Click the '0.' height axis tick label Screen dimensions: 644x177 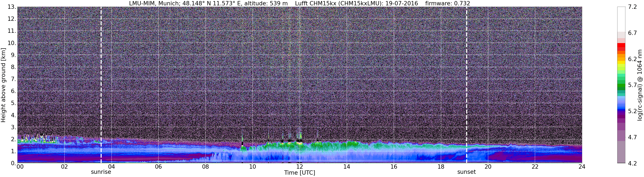click(13, 163)
